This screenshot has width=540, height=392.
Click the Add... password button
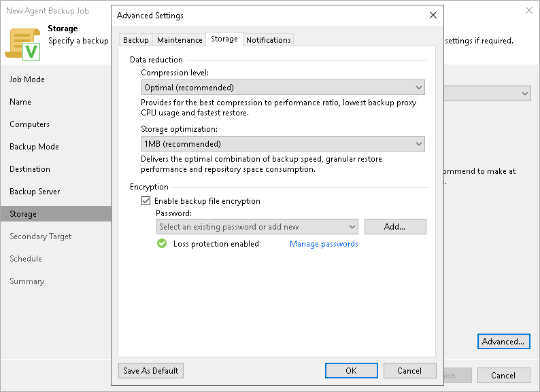click(395, 227)
